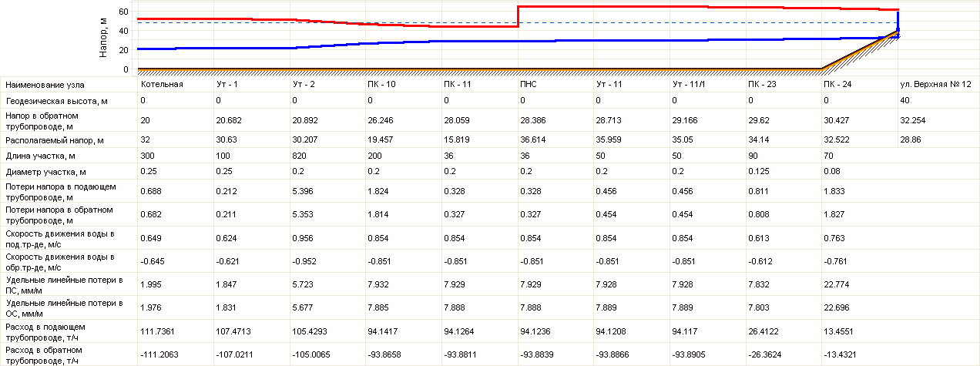Screen dimensions: 980x366
Task: Select specific loss value 22.696
Action: pos(837,307)
